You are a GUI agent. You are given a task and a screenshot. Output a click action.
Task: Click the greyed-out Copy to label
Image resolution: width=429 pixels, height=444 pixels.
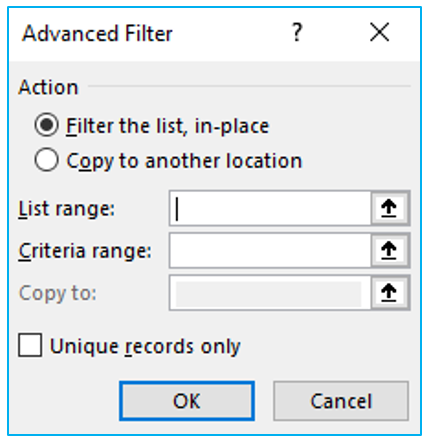(58, 293)
